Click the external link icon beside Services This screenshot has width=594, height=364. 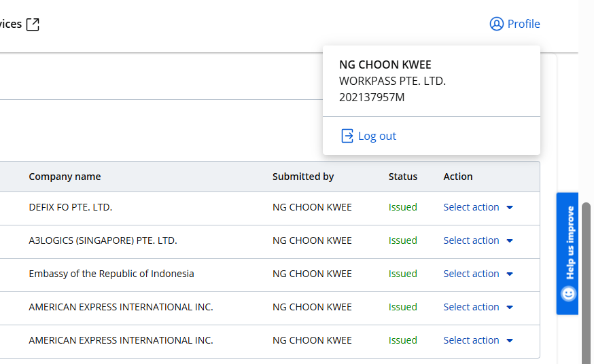click(33, 24)
